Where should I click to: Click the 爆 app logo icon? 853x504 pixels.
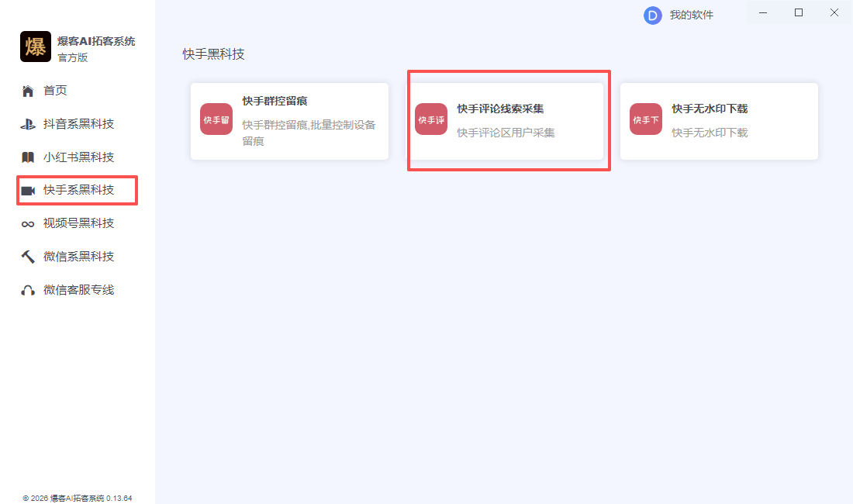click(x=36, y=47)
